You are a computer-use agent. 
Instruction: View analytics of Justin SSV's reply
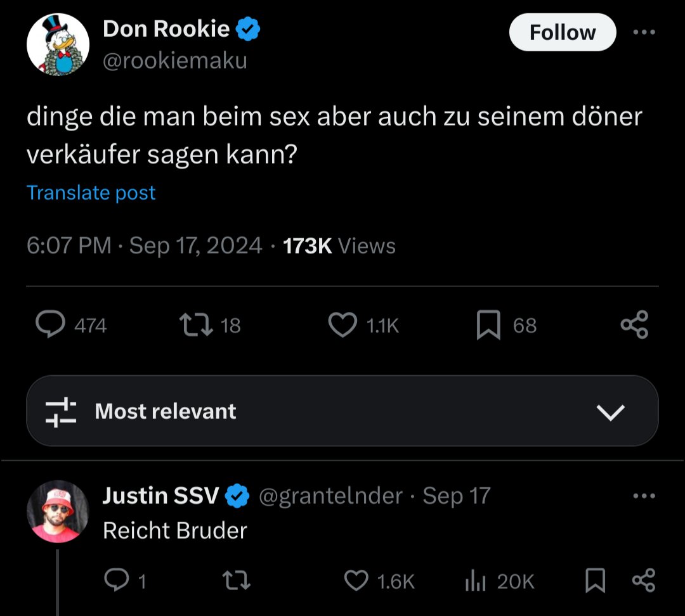coord(476,581)
